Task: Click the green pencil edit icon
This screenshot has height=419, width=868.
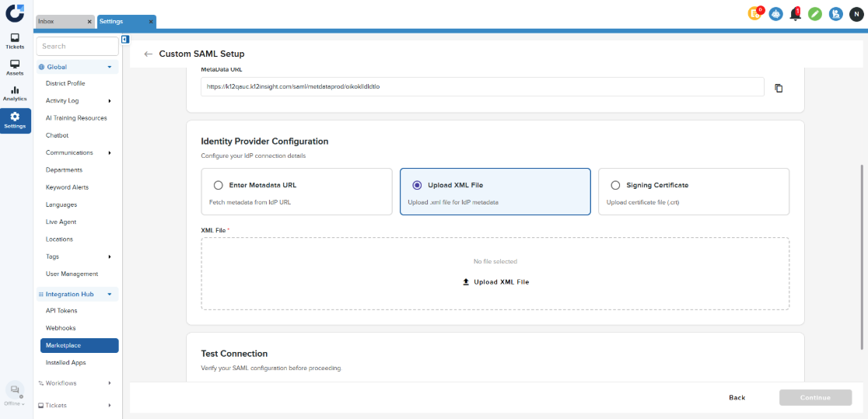Action: (815, 13)
